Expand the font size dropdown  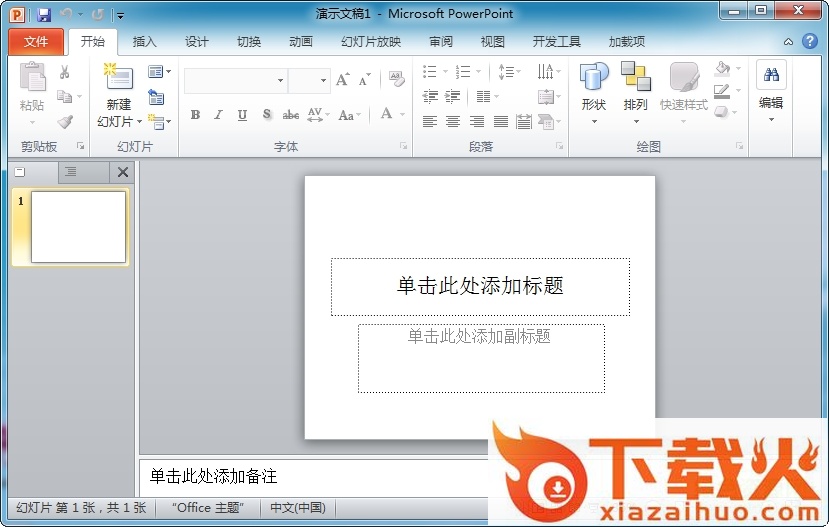click(x=322, y=80)
